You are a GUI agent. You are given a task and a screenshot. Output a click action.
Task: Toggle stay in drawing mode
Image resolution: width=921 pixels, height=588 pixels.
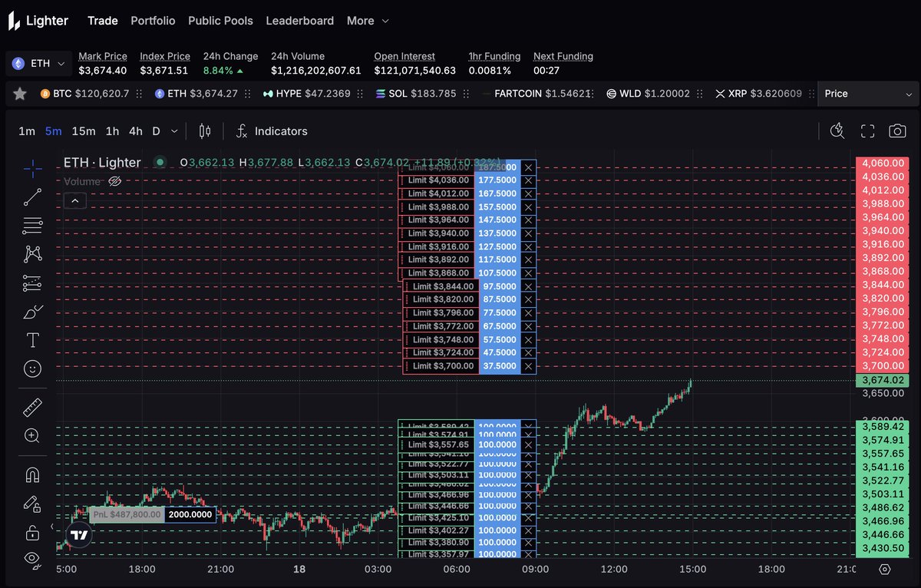point(32,504)
